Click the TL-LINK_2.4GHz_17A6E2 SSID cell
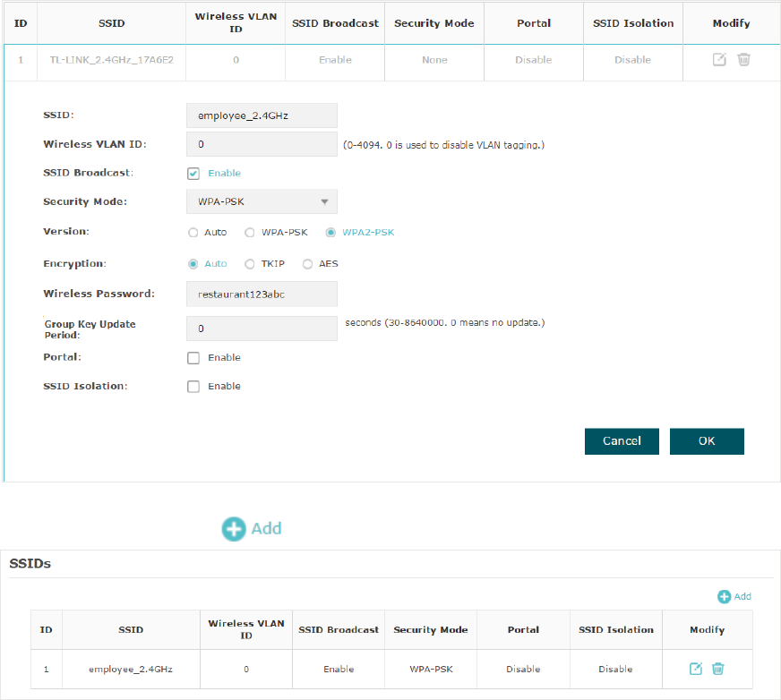 coord(112,60)
